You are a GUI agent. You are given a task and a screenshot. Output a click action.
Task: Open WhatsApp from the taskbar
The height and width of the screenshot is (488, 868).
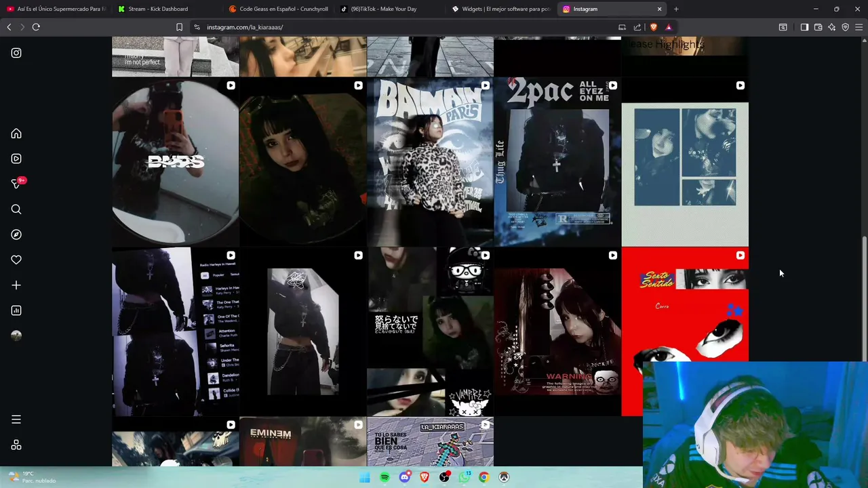pyautogui.click(x=465, y=477)
